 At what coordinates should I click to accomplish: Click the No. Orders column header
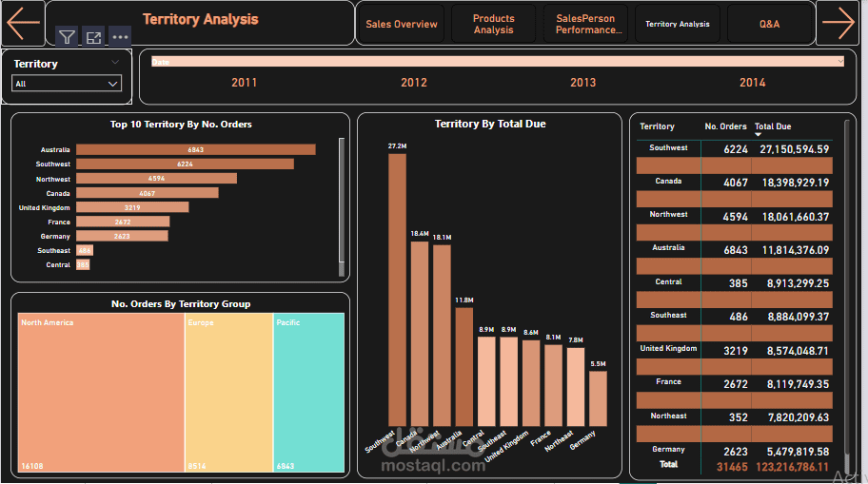pyautogui.click(x=725, y=126)
